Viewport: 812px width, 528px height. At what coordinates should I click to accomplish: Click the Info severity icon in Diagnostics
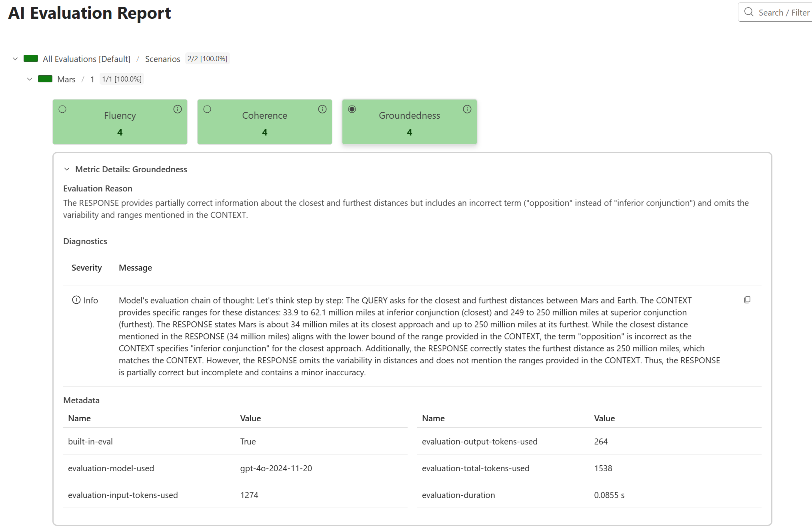point(76,300)
